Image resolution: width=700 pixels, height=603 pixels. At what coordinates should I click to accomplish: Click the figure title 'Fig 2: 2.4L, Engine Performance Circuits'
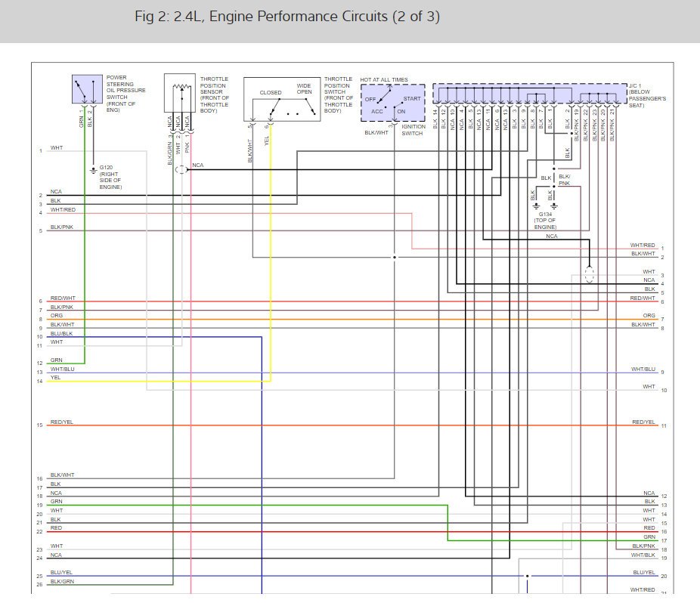[x=287, y=17]
